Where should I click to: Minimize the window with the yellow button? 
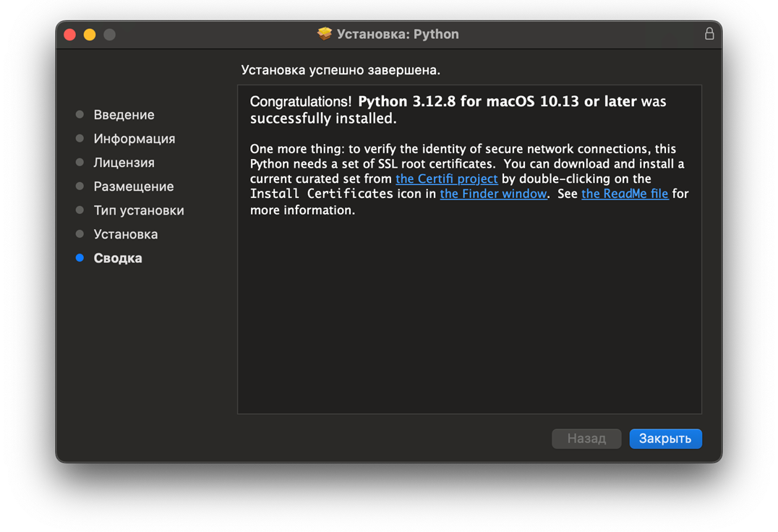click(90, 34)
